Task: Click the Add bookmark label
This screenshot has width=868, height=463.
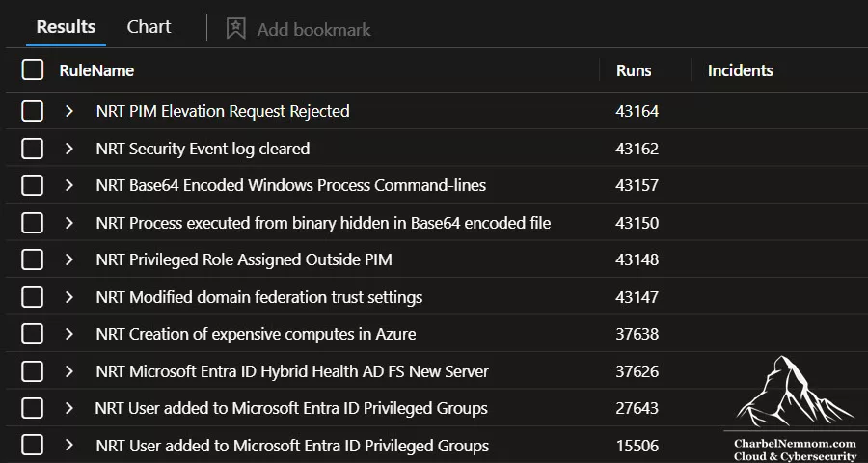Action: point(313,29)
